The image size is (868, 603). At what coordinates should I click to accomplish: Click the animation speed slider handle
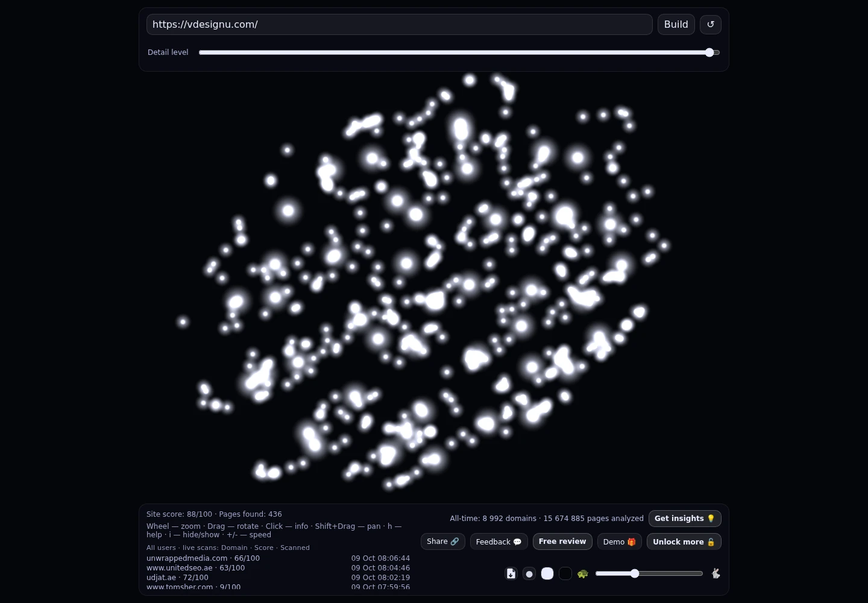635,573
